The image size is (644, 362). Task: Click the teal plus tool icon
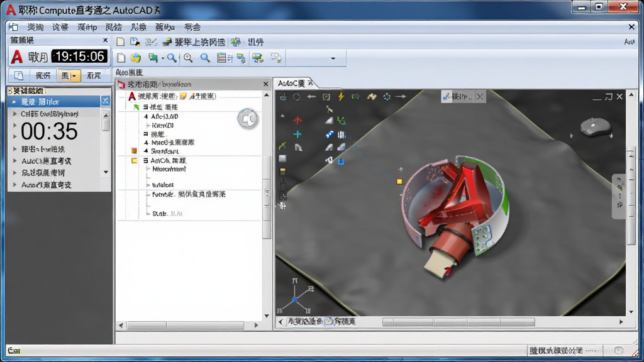(x=297, y=134)
